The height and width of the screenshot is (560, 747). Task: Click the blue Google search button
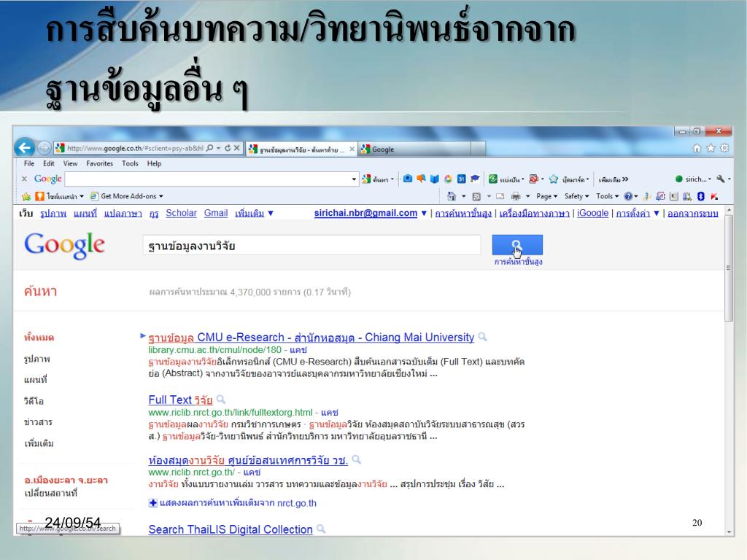(x=517, y=245)
